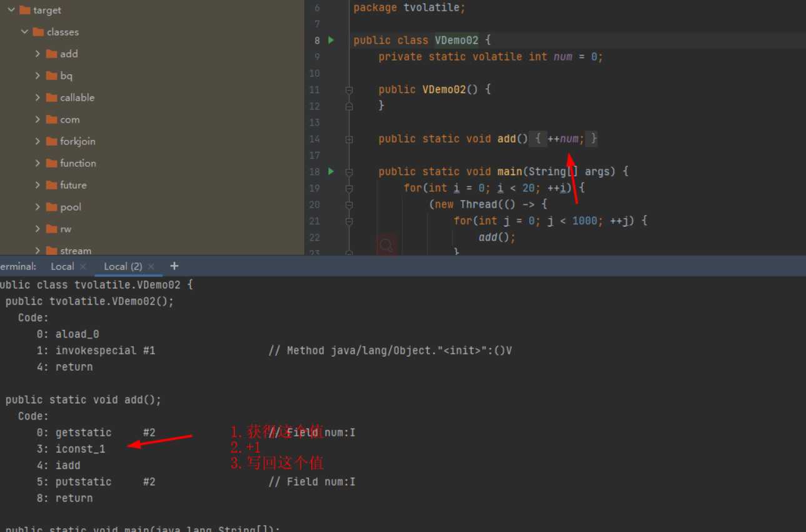The image size is (806, 532).
Task: Expand the callable folder
Action: (38, 98)
